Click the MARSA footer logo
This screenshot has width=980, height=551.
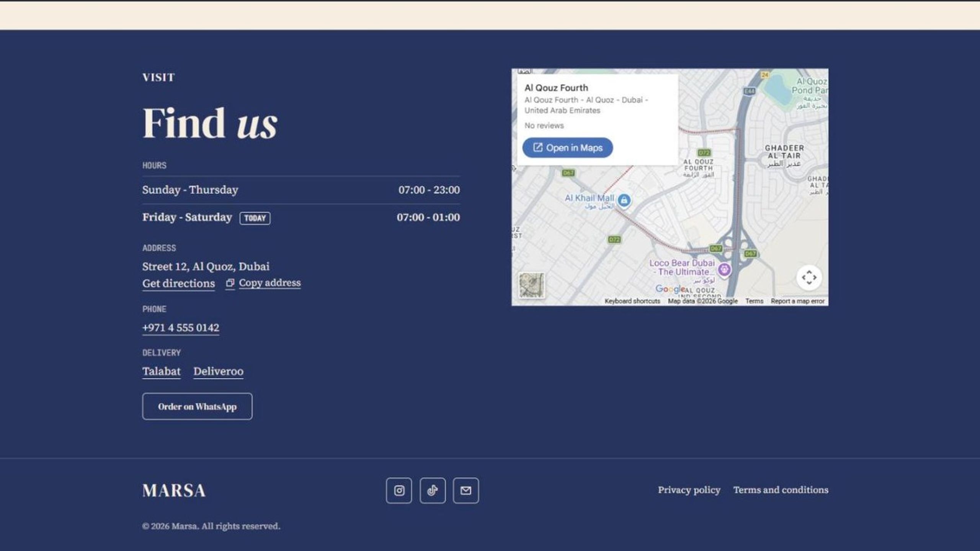[x=174, y=491]
